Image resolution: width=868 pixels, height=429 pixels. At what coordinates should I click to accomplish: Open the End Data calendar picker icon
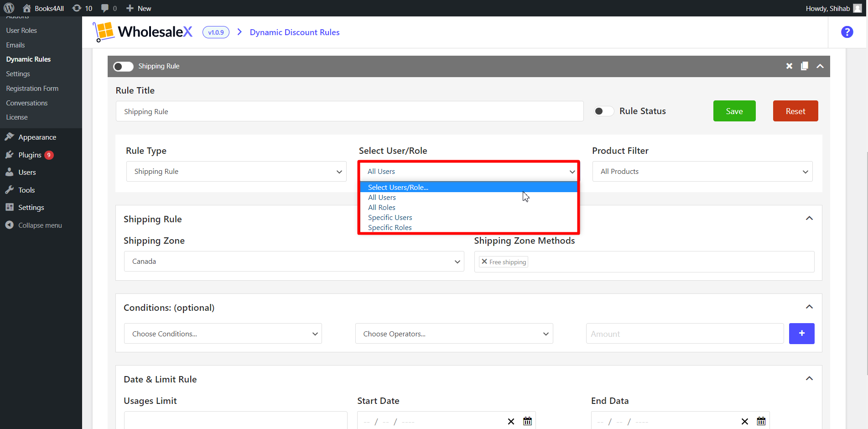click(761, 421)
